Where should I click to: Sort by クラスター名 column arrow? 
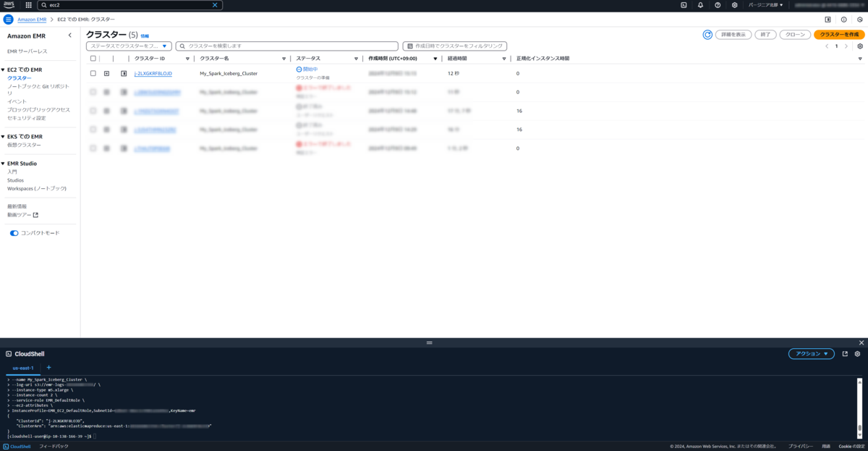click(284, 59)
